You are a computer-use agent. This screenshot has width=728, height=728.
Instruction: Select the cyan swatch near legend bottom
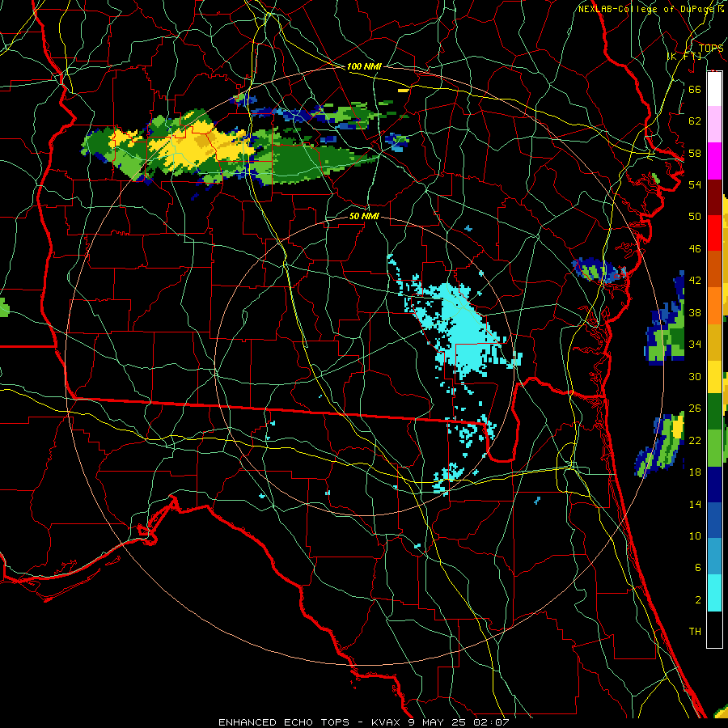[714, 593]
